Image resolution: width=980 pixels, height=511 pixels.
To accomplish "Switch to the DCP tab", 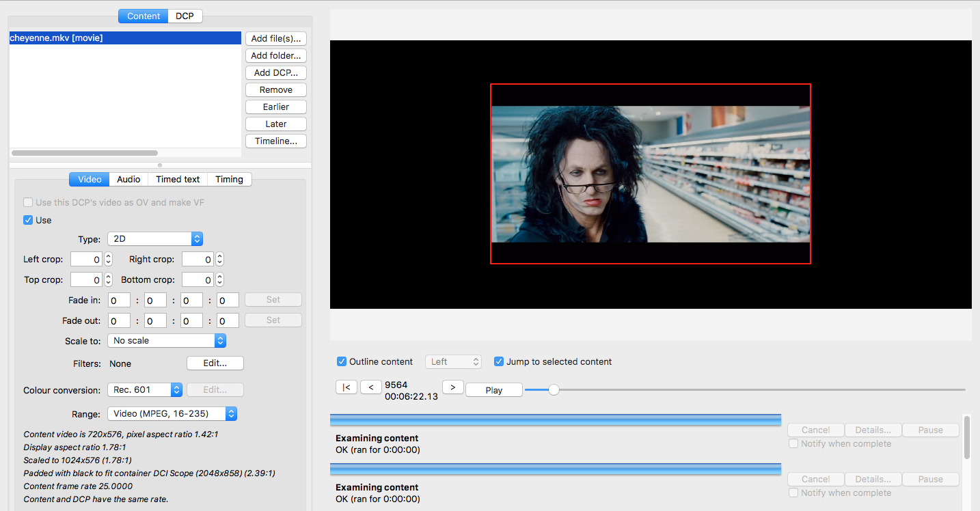I will pyautogui.click(x=185, y=16).
